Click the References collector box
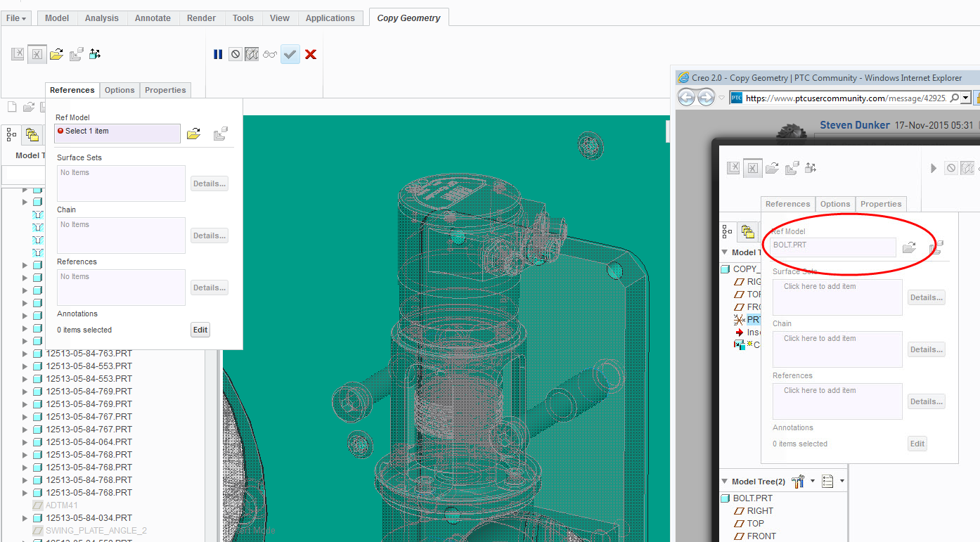Image resolution: width=980 pixels, height=542 pixels. click(121, 288)
